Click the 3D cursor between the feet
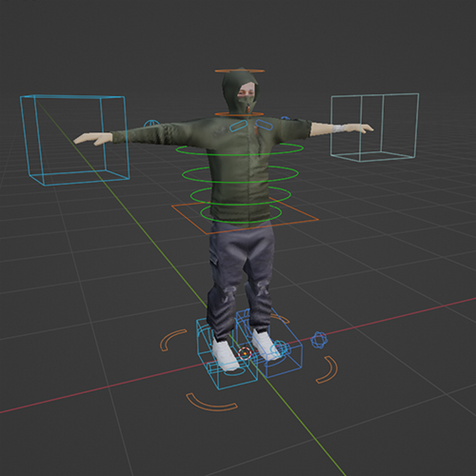The image size is (476, 476). pos(245,353)
